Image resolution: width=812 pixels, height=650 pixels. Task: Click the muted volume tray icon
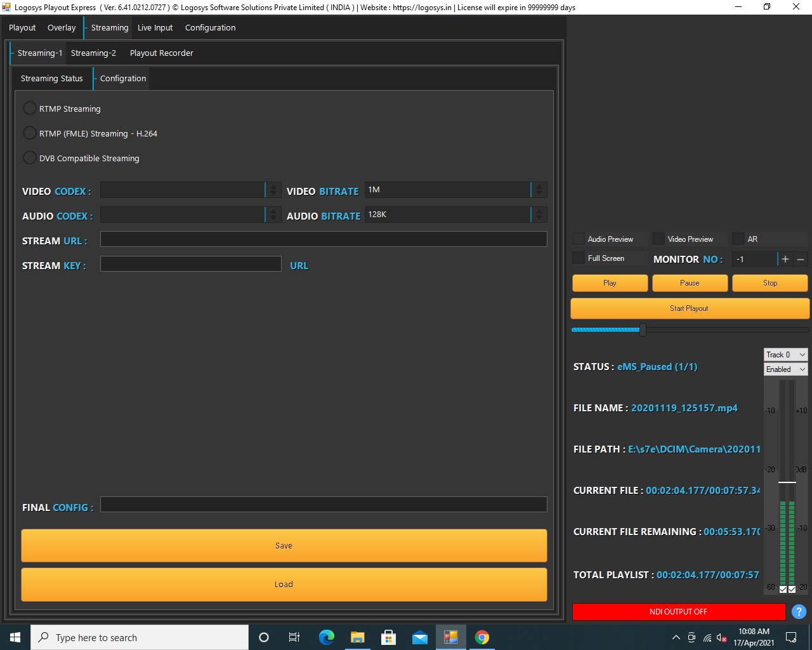point(721,637)
